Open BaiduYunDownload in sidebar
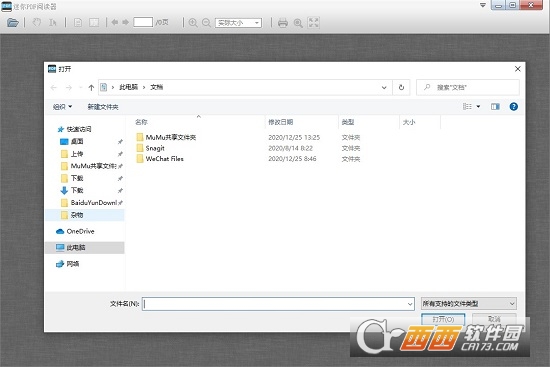Screen dimensions: 550x367 (x=88, y=202)
